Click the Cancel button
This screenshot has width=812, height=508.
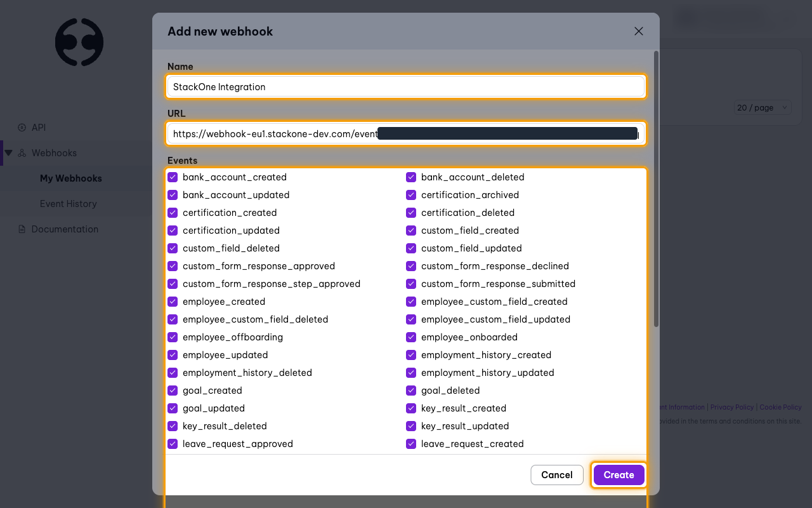(x=557, y=475)
